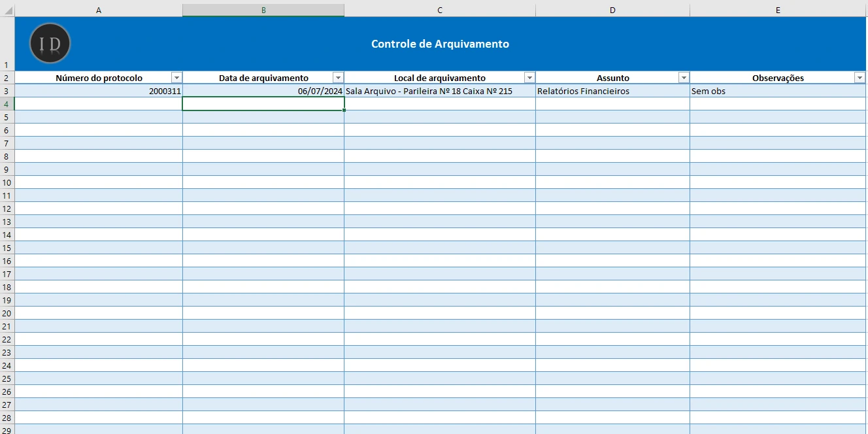Select row 10 by its row number
This screenshot has height=434, width=868.
7,183
